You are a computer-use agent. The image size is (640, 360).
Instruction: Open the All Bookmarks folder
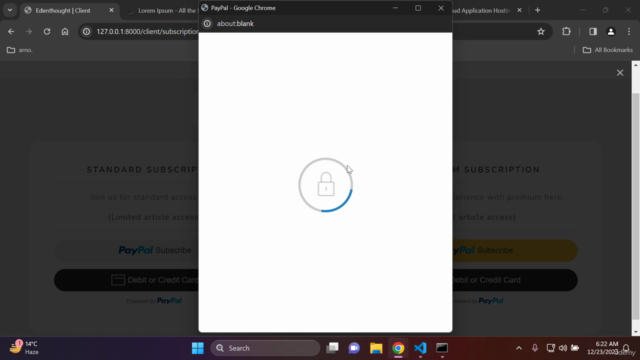point(607,50)
